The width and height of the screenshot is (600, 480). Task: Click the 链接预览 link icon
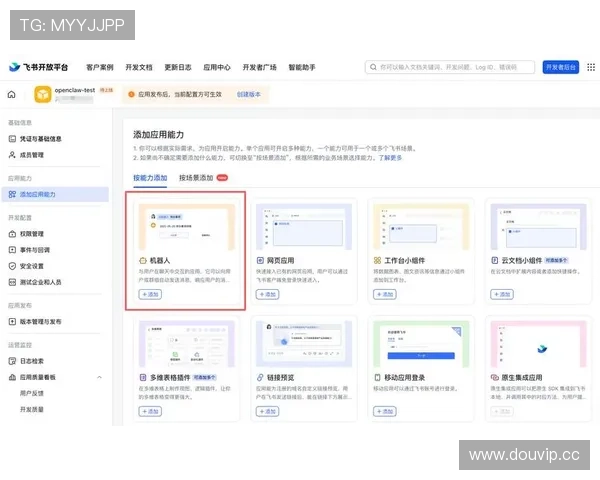260,378
